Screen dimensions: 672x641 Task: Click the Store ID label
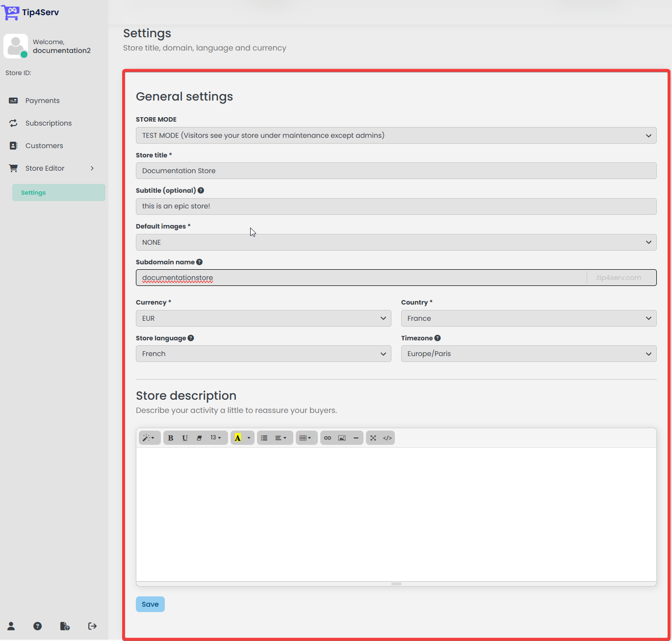[18, 73]
